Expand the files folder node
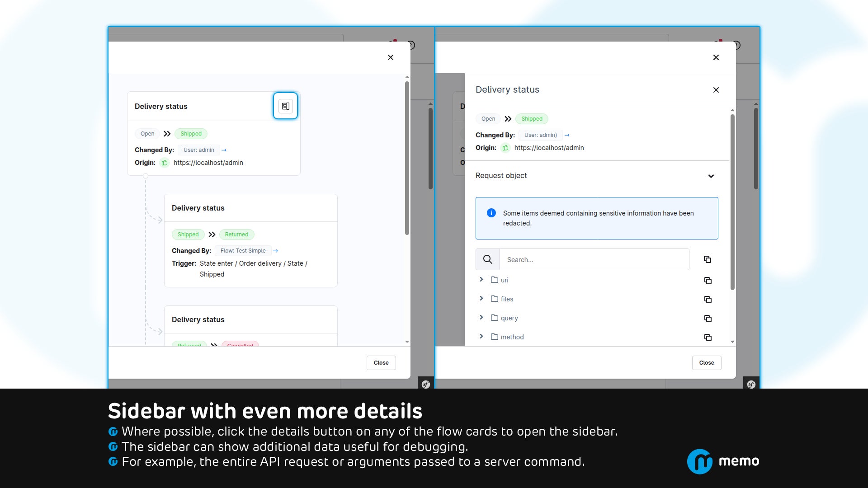Screen dimensions: 868x488 [481, 299]
